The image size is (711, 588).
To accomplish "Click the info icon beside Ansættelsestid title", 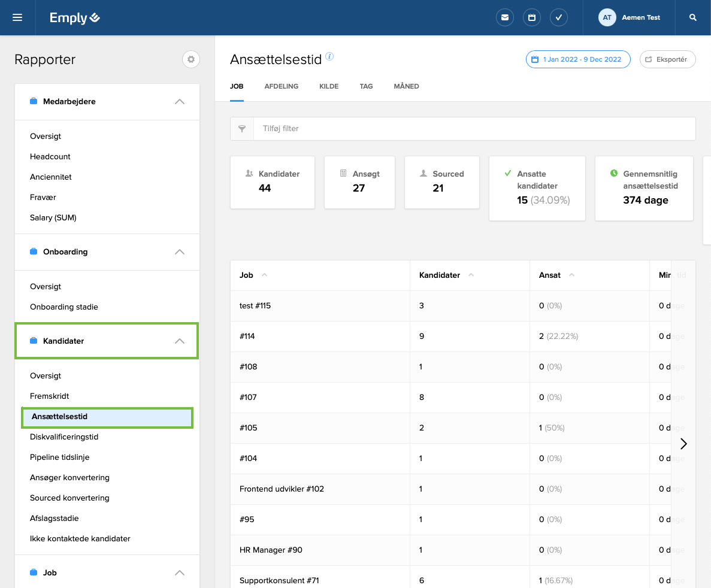I will 329,57.
